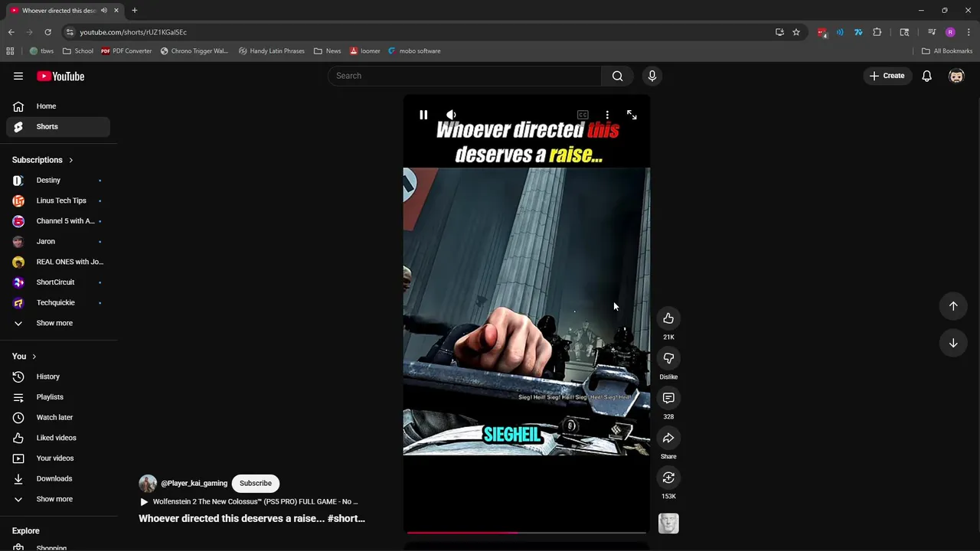Open the Chrono Trigger Wal... bookmark

click(194, 51)
